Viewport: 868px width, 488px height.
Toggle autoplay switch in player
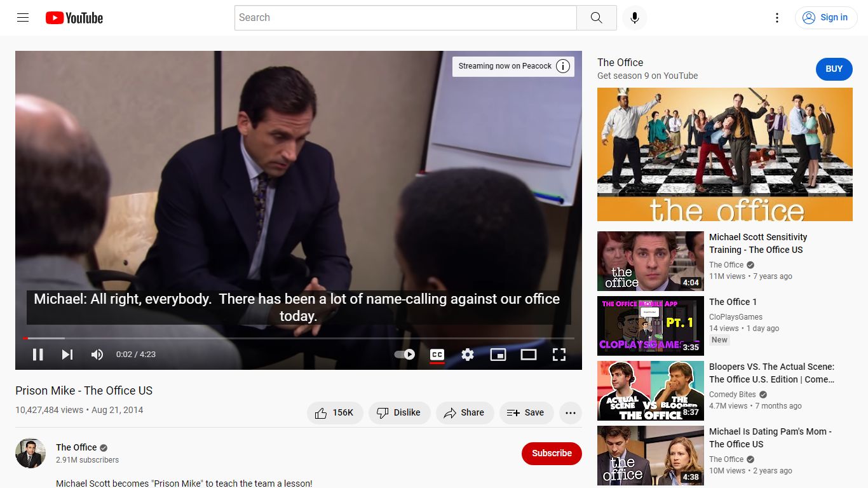405,355
